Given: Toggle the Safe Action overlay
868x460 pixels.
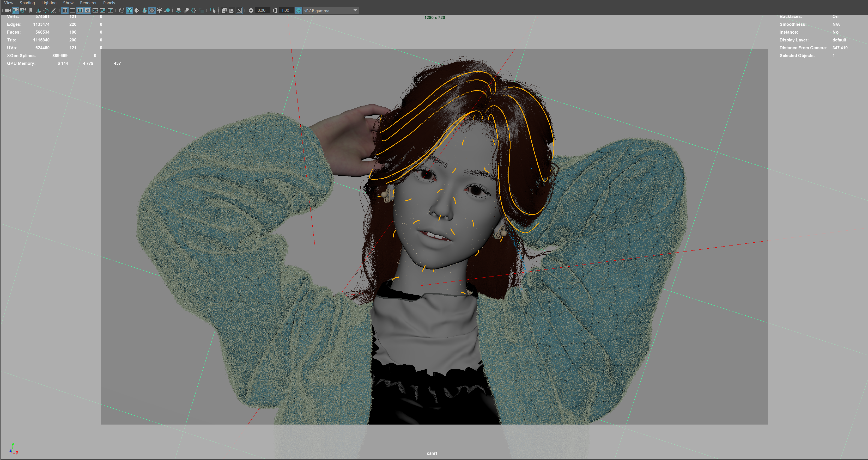Looking at the screenshot, I should click(x=103, y=10).
